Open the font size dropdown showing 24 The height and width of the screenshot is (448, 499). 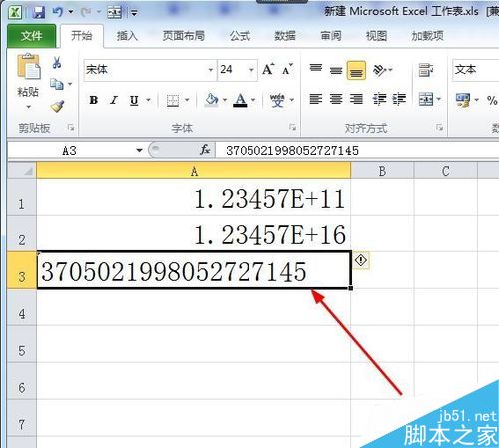[251, 70]
